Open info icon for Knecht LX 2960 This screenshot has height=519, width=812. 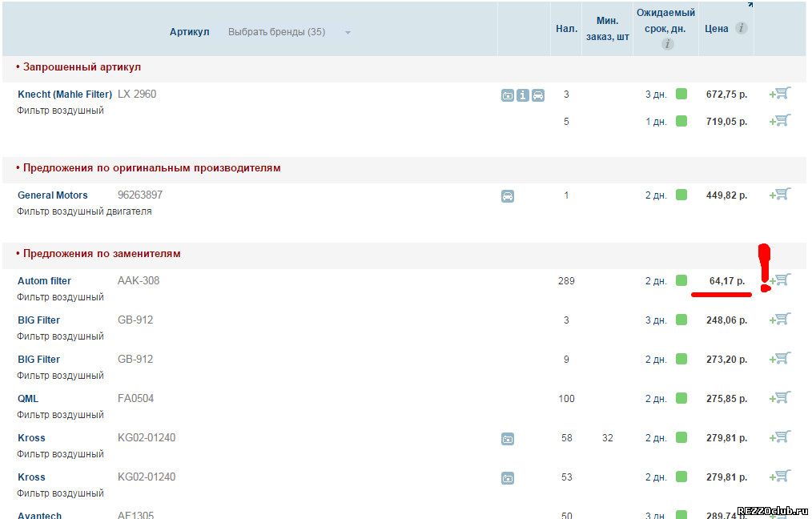tap(523, 95)
